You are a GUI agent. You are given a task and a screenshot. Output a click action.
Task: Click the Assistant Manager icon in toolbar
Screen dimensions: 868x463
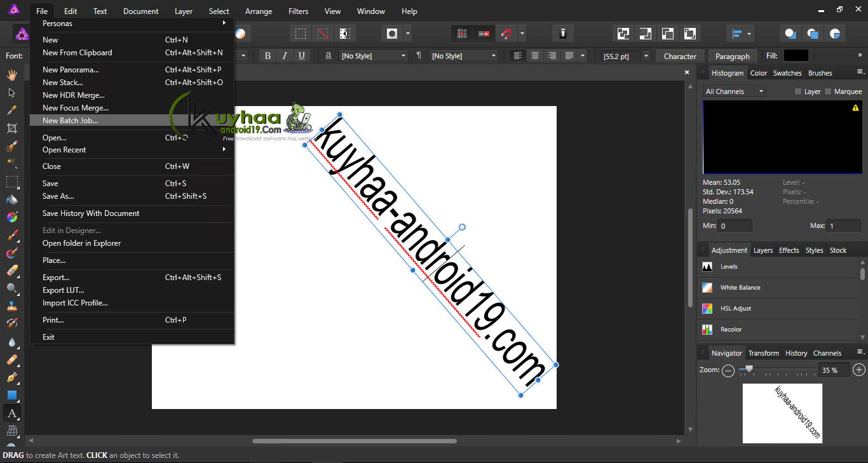click(562, 34)
